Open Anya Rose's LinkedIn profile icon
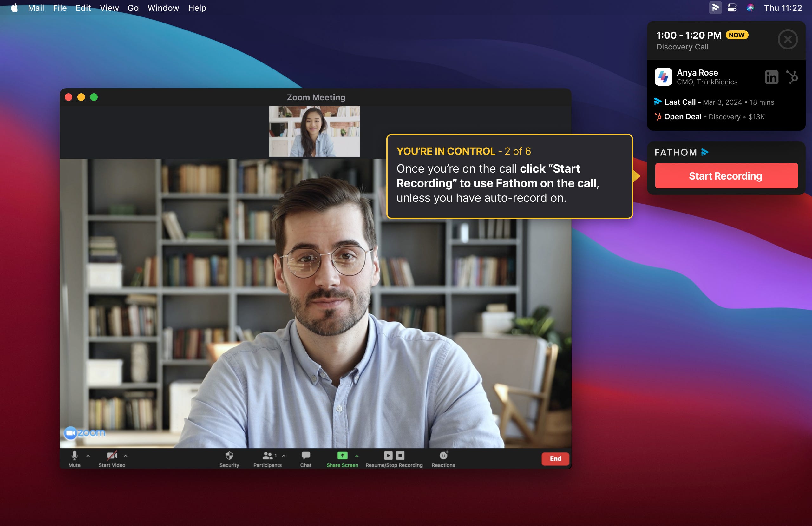 click(771, 77)
